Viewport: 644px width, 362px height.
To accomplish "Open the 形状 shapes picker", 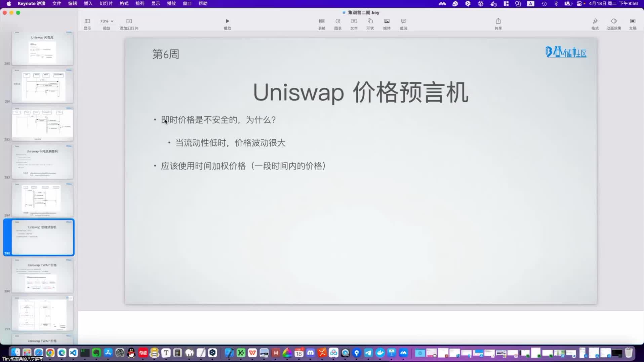I will [x=370, y=24].
